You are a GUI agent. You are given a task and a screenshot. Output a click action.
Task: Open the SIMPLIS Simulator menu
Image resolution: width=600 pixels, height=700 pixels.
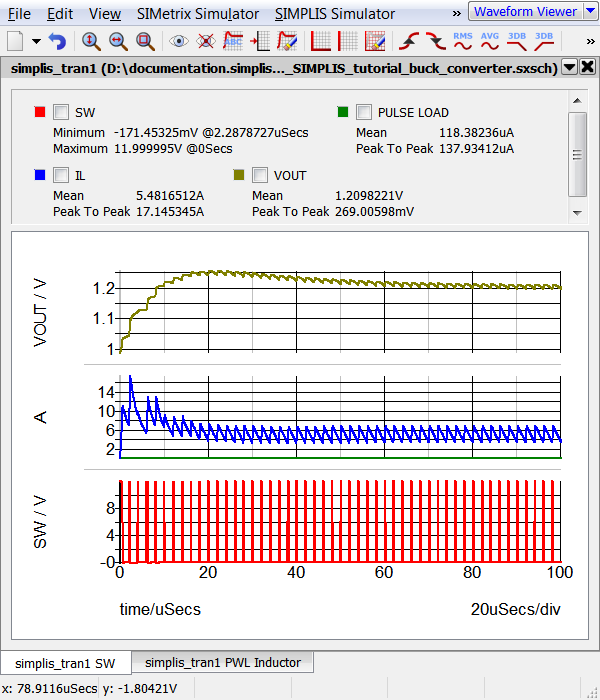pyautogui.click(x=335, y=14)
